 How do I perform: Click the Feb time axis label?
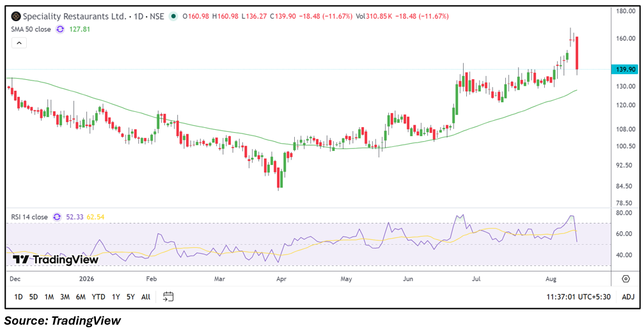pyautogui.click(x=152, y=279)
